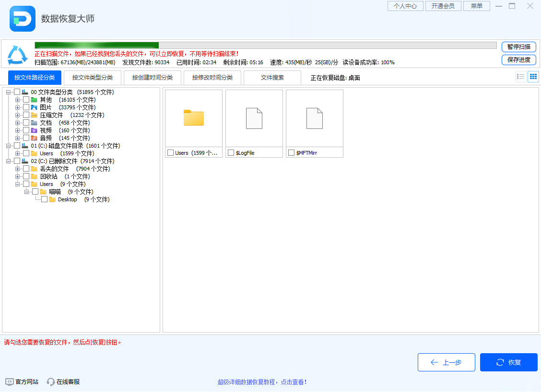Click the 暂停扫描 button
The image size is (541, 392).
click(518, 47)
